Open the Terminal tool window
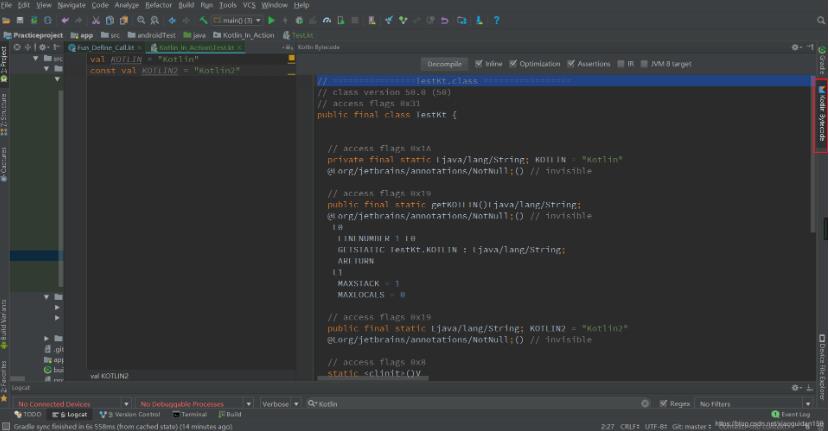The width and height of the screenshot is (829, 431). [190, 414]
